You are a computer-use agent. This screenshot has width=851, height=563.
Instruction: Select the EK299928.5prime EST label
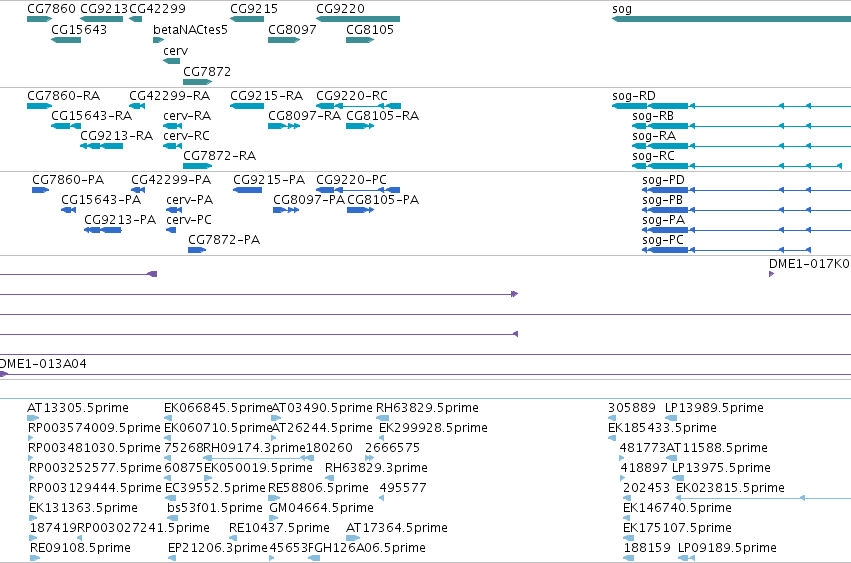coord(433,428)
